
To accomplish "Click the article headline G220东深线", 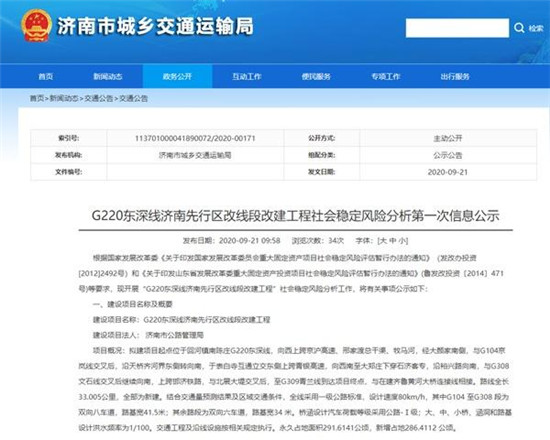I will click(x=295, y=215).
